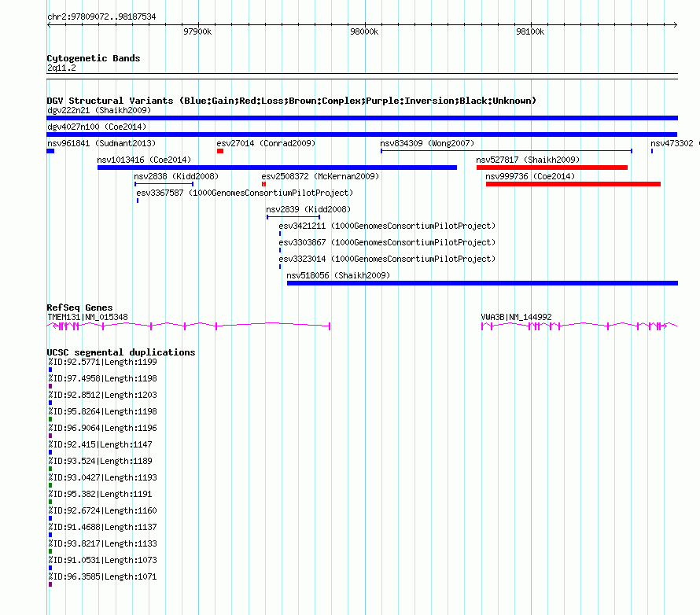Click duplication %ID:91.0531|Length:1073
This screenshot has height=615, width=700.
103,560
